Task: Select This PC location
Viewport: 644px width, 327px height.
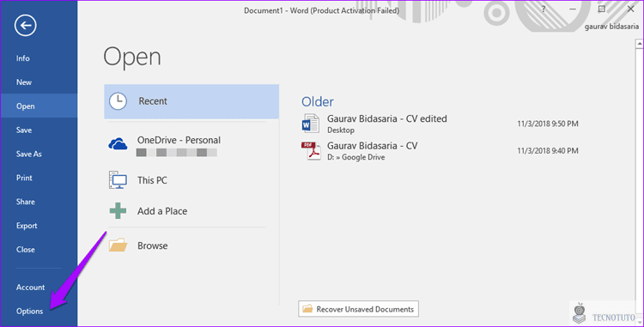Action: point(191,180)
